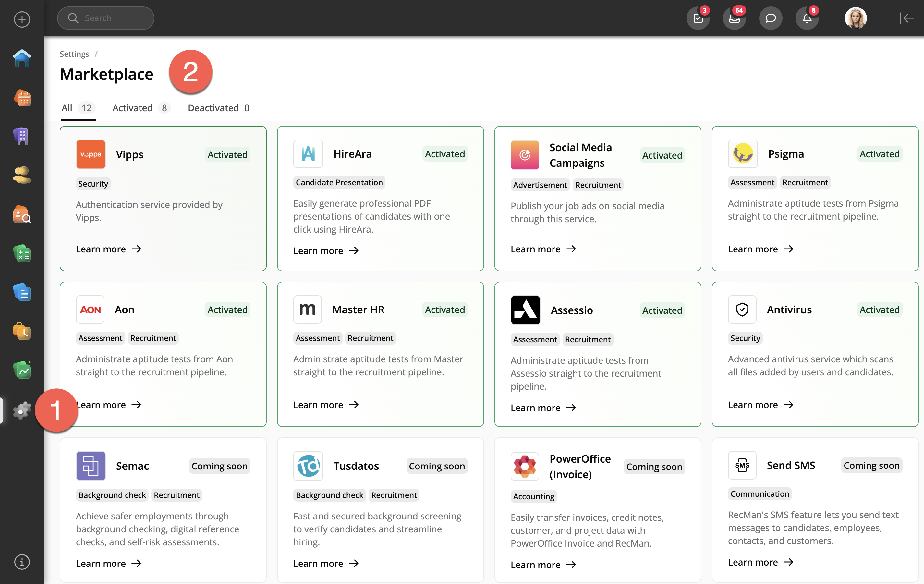Open the orange calendar sidebar icon
Image resolution: width=924 pixels, height=584 pixels.
point(22,98)
